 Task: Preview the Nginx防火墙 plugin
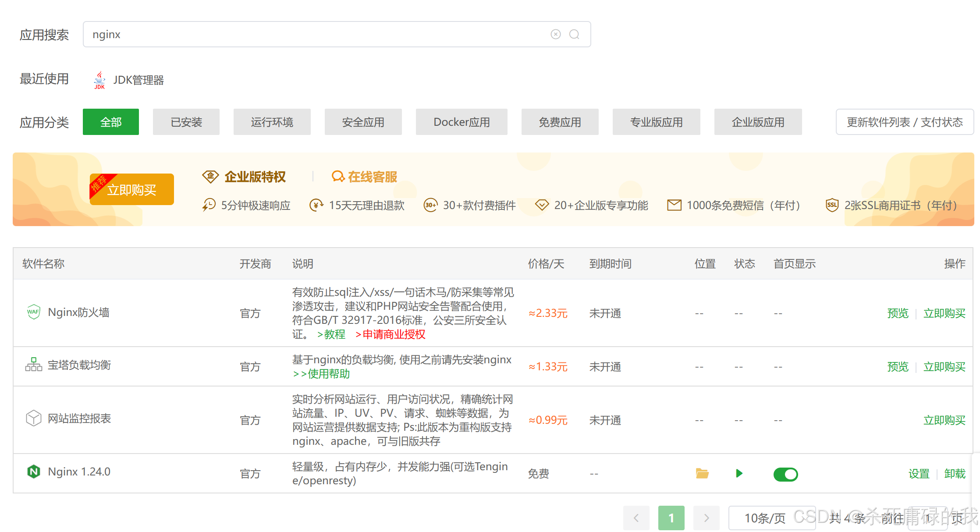pyautogui.click(x=898, y=313)
